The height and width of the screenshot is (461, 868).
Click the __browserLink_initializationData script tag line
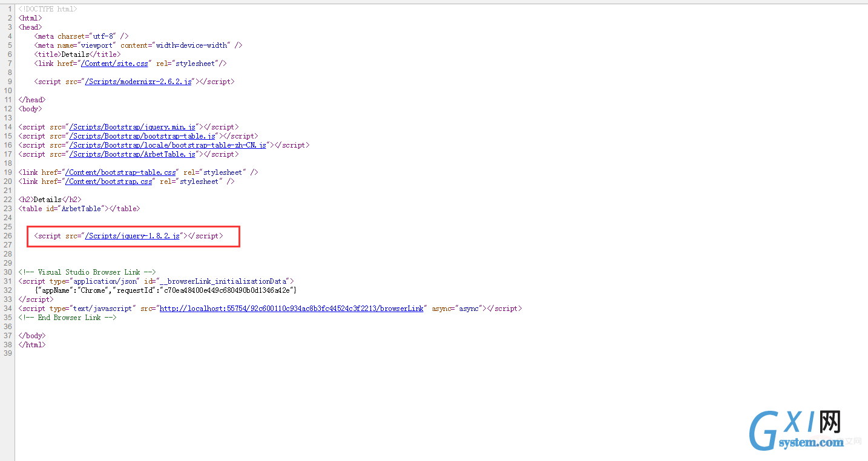[x=156, y=281]
